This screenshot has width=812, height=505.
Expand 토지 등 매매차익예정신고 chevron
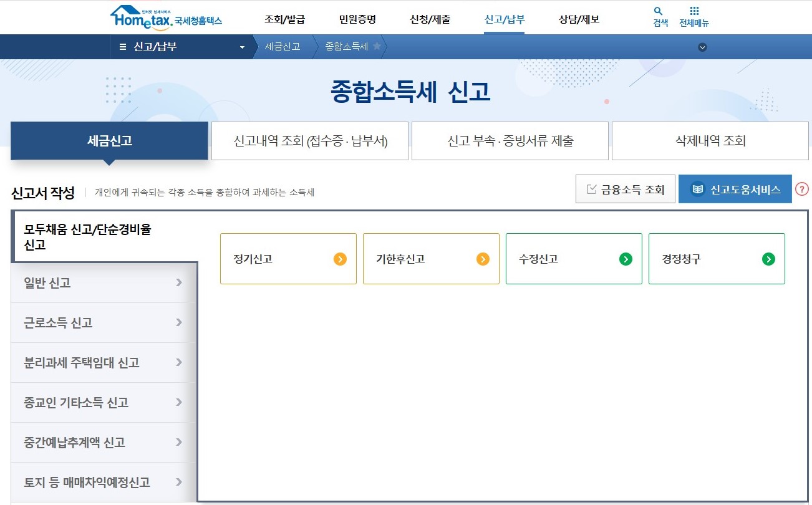pos(179,482)
